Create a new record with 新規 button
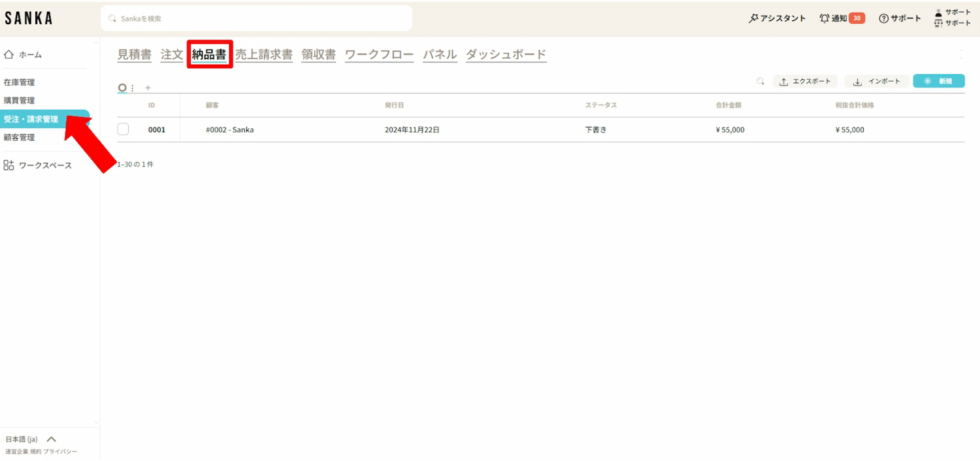Viewport: 980px width, 461px height. [x=939, y=81]
